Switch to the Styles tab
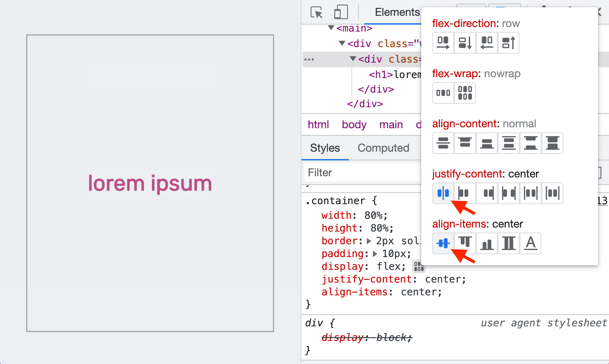The image size is (609, 364). coord(325,148)
